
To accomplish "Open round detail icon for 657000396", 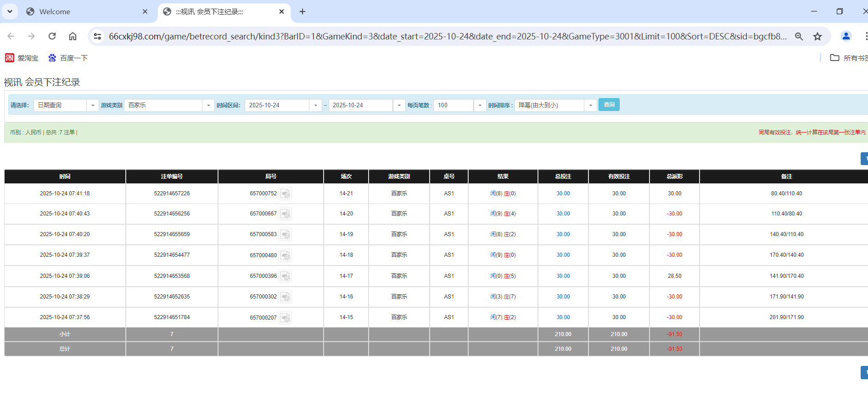I will tap(285, 276).
